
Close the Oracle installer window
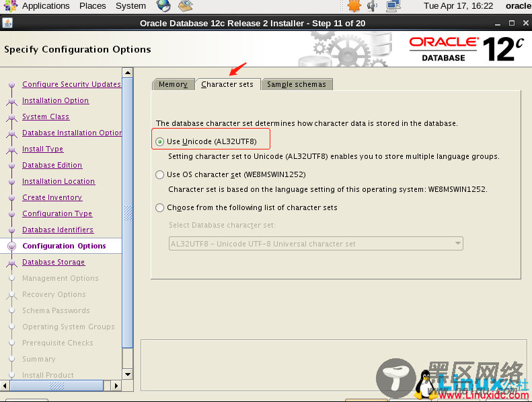[x=525, y=23]
